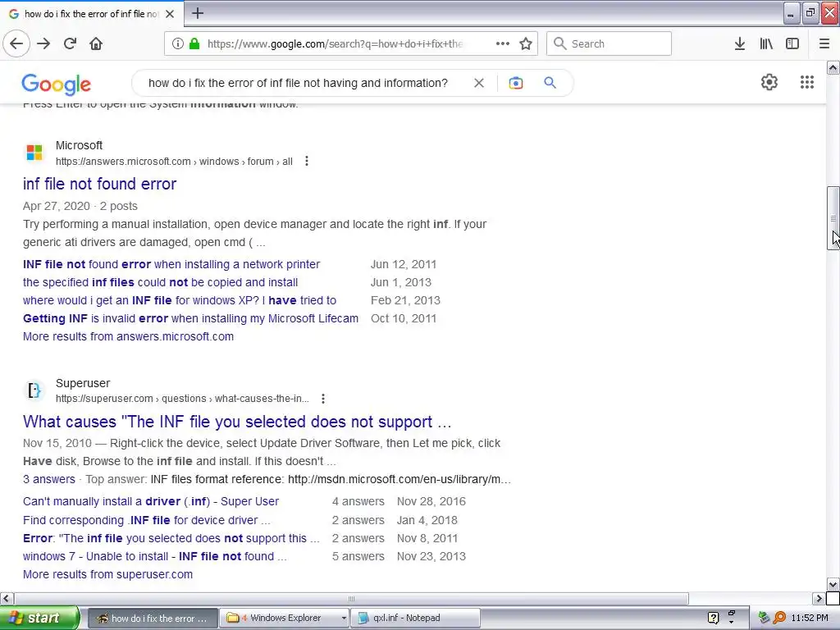Click the green padlock security icon
Image resolution: width=840 pixels, height=630 pixels.
coord(194,43)
